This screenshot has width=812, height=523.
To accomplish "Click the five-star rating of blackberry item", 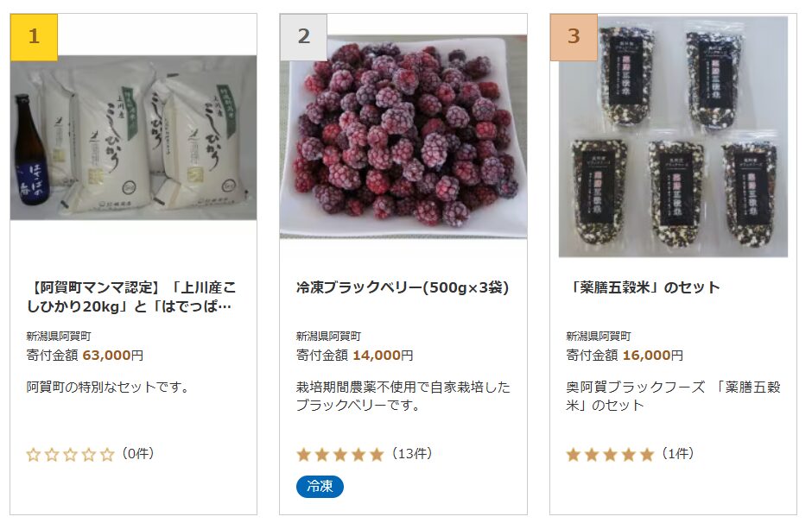I will tap(339, 455).
